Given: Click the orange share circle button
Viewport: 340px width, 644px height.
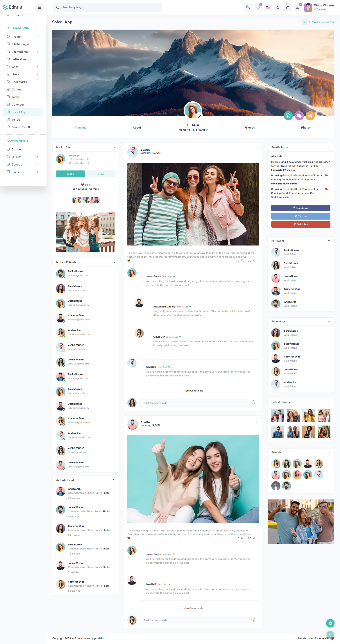Looking at the screenshot, I should point(310,116).
